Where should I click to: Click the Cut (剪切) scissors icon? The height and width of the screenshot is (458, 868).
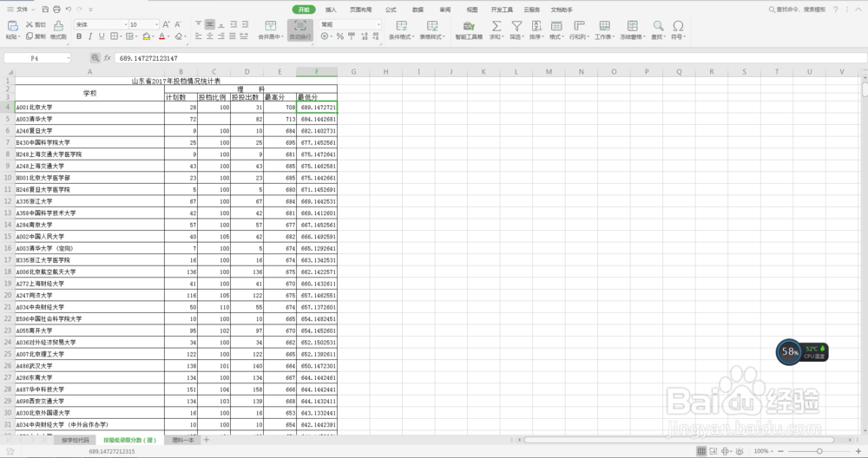tap(30, 24)
